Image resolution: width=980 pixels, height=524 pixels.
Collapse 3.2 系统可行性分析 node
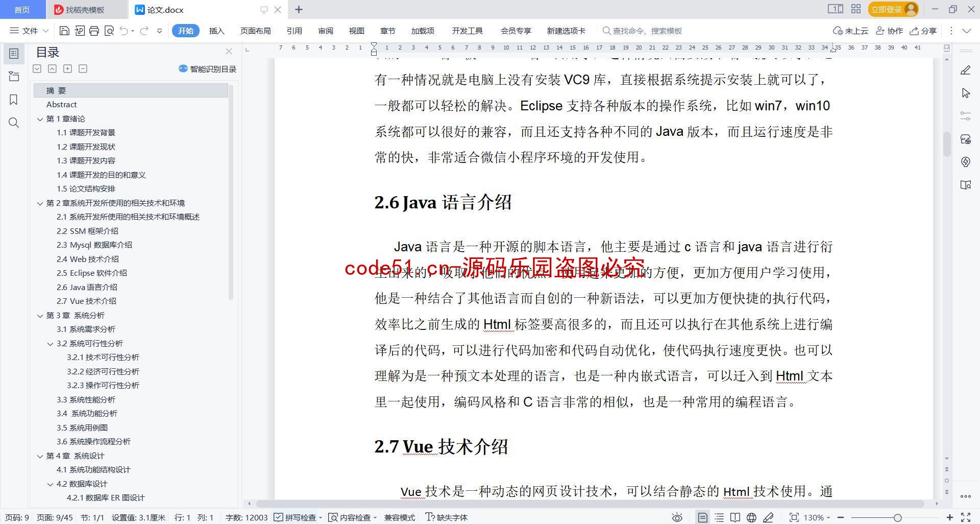pos(50,344)
